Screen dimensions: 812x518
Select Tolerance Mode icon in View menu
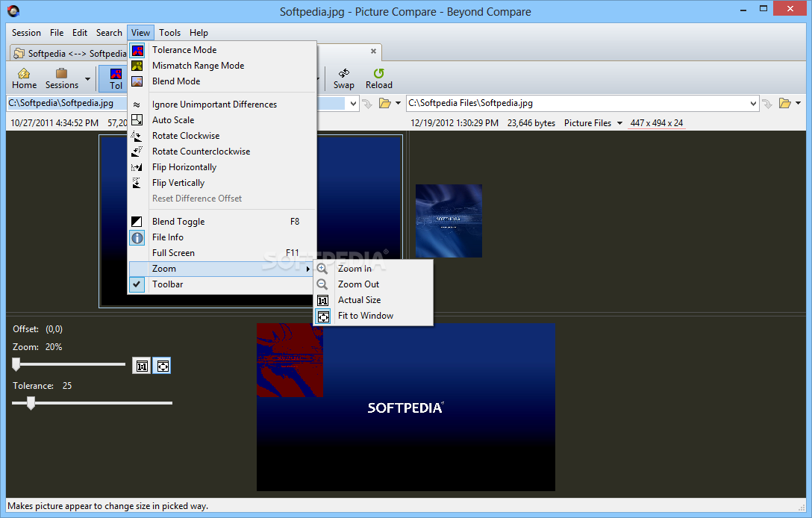coord(137,50)
